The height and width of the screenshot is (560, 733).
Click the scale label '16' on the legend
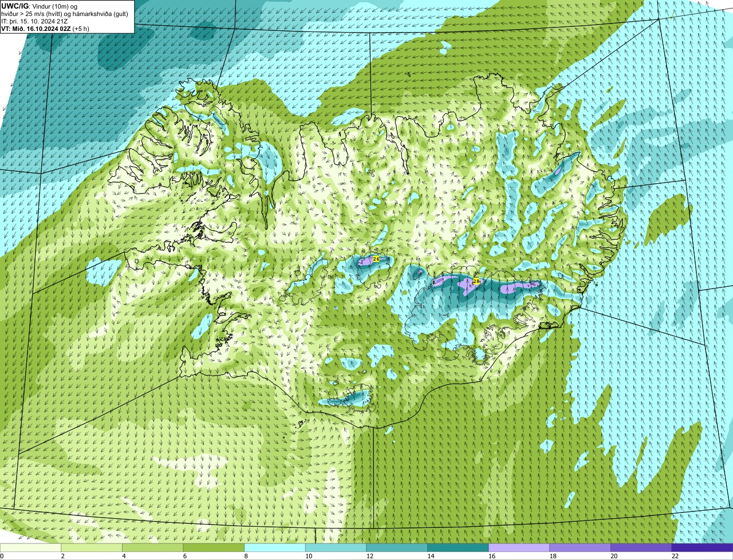[x=491, y=556]
